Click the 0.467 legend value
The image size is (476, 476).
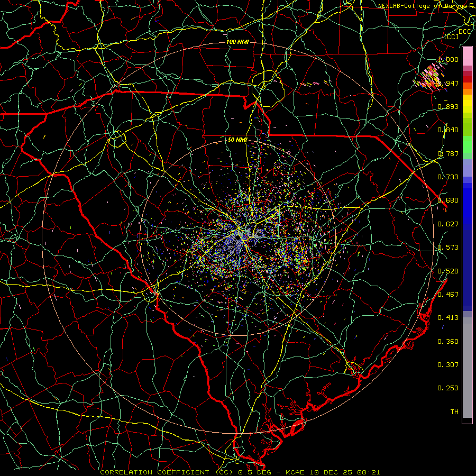click(448, 295)
